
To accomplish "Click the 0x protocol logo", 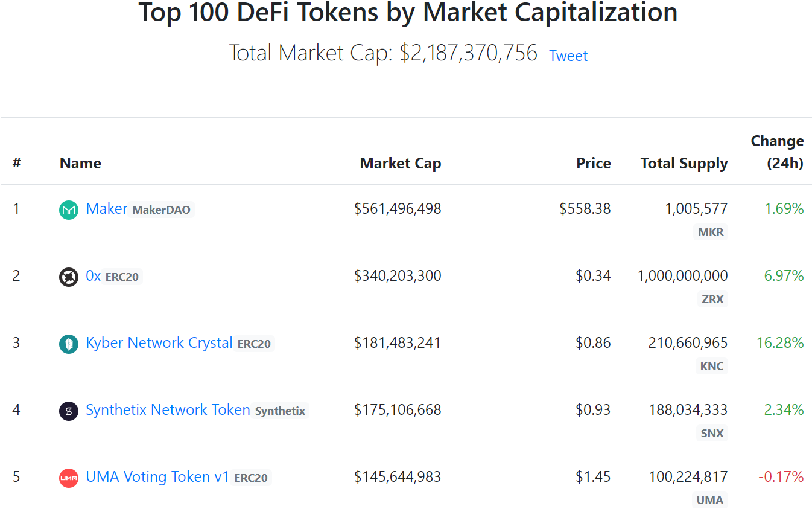I will click(x=68, y=276).
